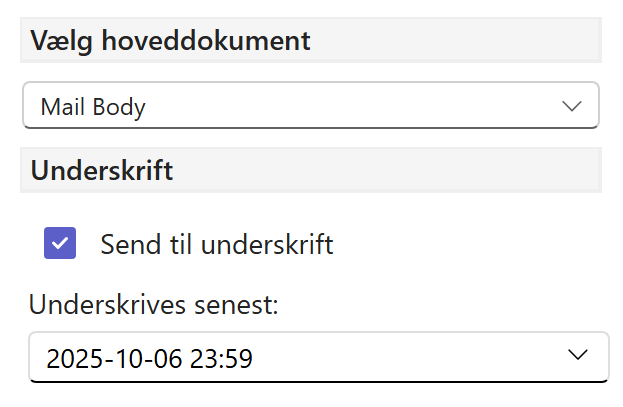Click the Underskrives senest: label

(153, 304)
